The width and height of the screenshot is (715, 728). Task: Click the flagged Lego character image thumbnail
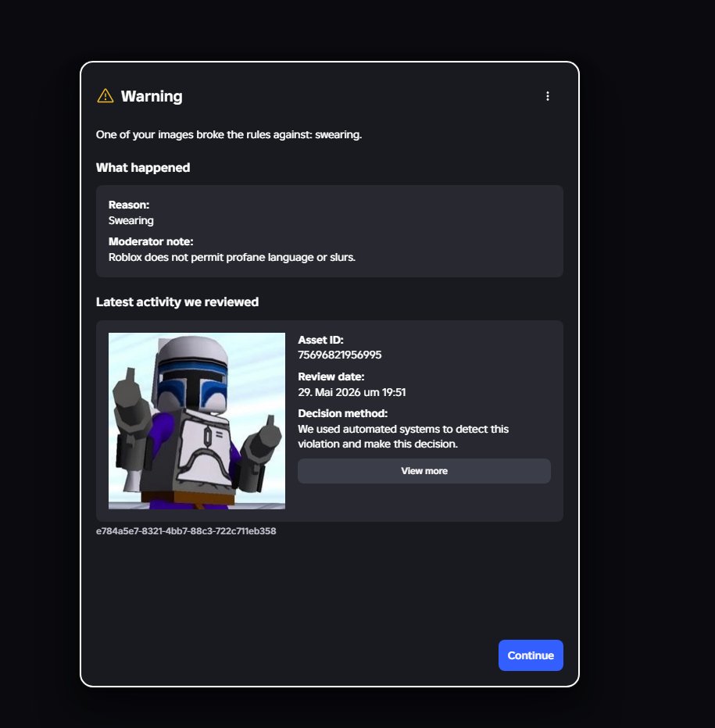click(196, 421)
